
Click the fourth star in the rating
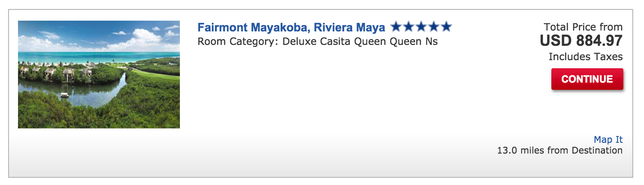coord(434,27)
